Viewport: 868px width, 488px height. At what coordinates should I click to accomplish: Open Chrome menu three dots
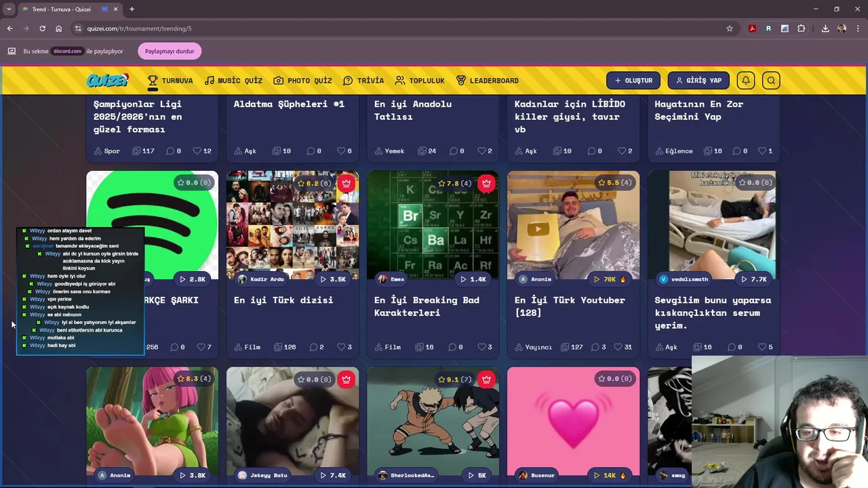[x=858, y=28]
